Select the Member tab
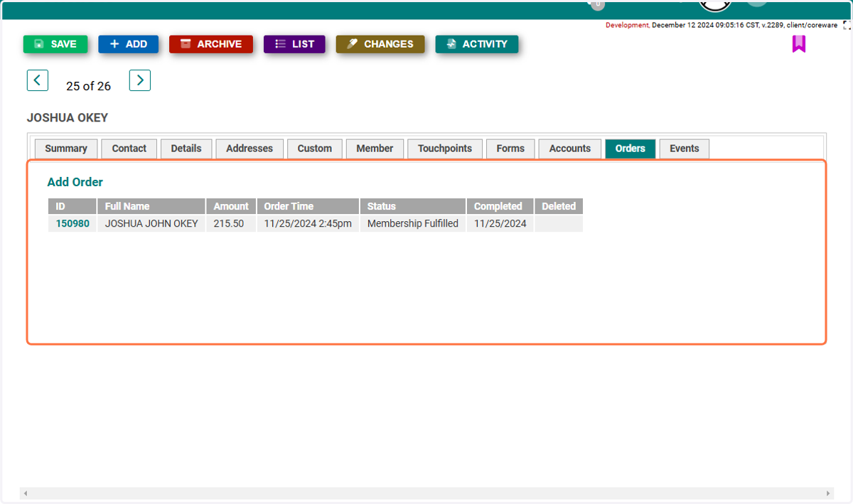The image size is (853, 504). [x=375, y=149]
